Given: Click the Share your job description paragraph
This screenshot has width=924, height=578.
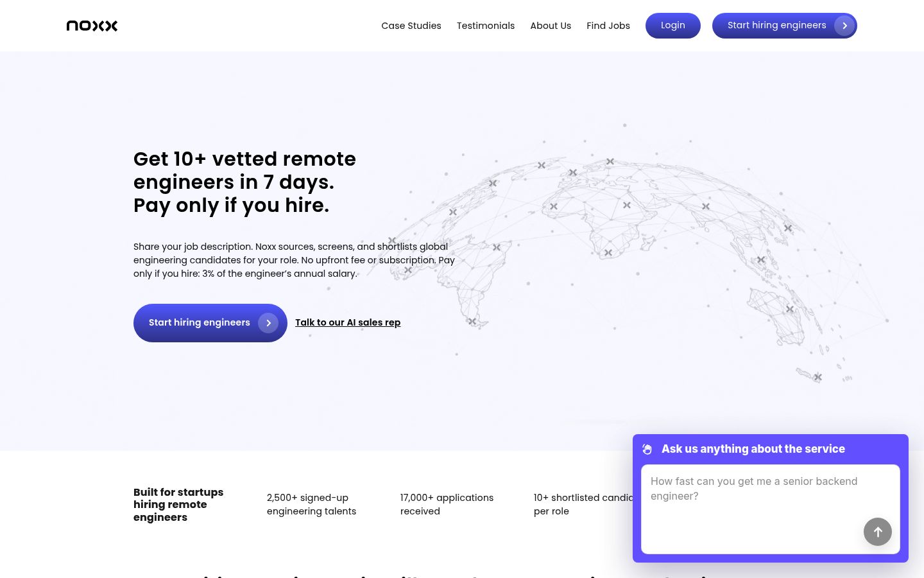Looking at the screenshot, I should coord(294,260).
